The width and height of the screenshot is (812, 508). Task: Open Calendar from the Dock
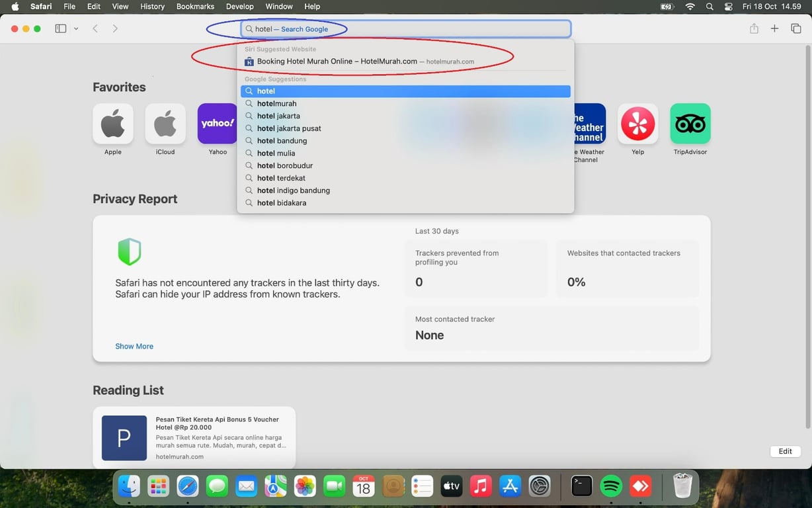364,486
